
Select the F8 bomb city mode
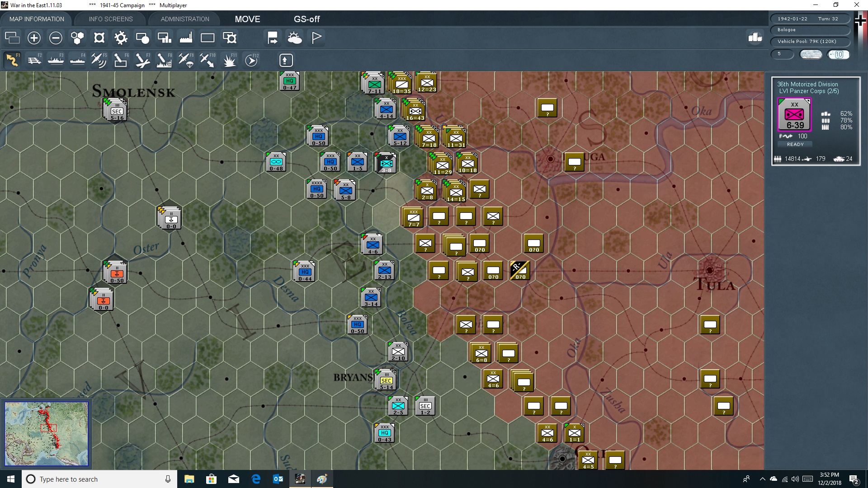click(x=164, y=60)
